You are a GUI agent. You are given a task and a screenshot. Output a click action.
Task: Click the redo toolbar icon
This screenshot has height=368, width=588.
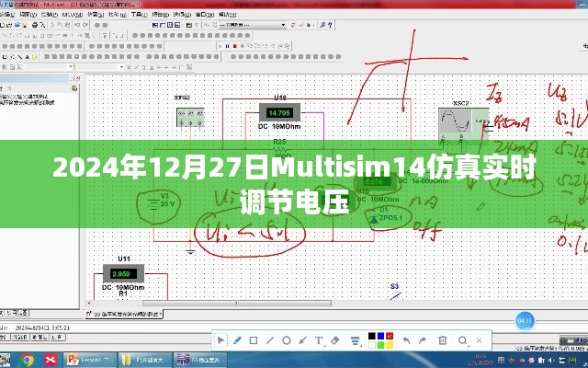tap(85, 25)
